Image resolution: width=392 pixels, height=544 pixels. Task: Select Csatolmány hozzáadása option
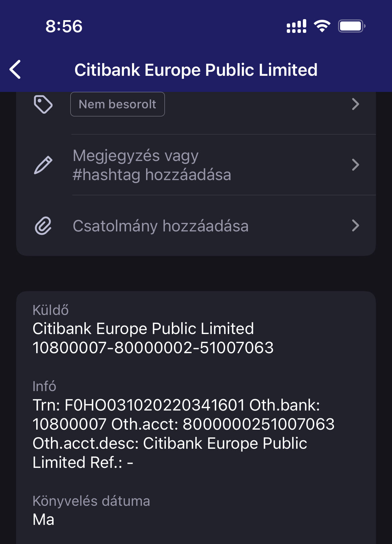160,226
